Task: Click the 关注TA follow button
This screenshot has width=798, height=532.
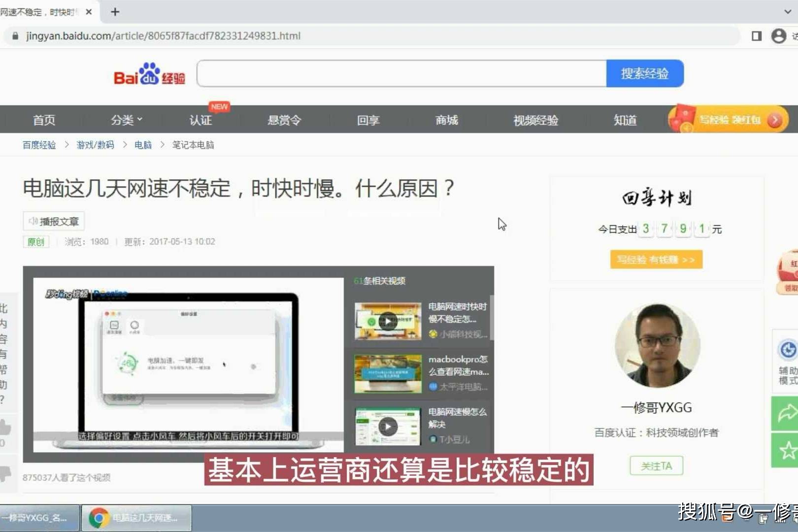Action: [656, 465]
